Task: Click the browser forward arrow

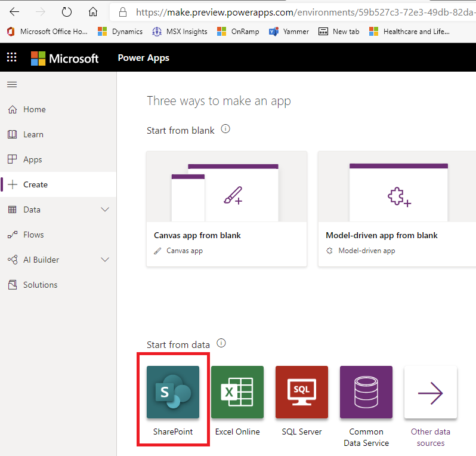Action: click(40, 12)
